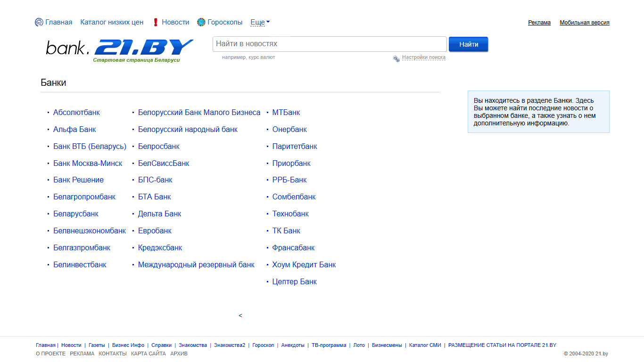The width and height of the screenshot is (644, 362).
Task: Open Каталог низких цен in the top menu
Action: (x=112, y=22)
